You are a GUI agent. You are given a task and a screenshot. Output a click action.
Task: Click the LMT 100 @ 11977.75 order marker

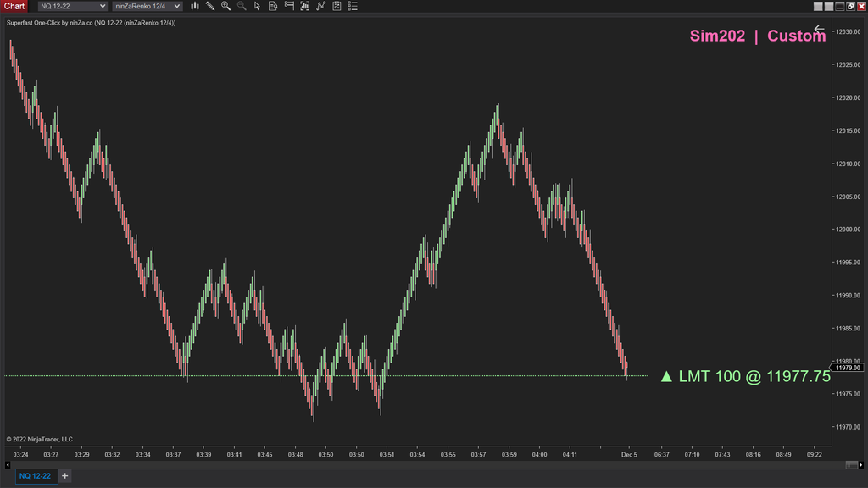pos(744,376)
